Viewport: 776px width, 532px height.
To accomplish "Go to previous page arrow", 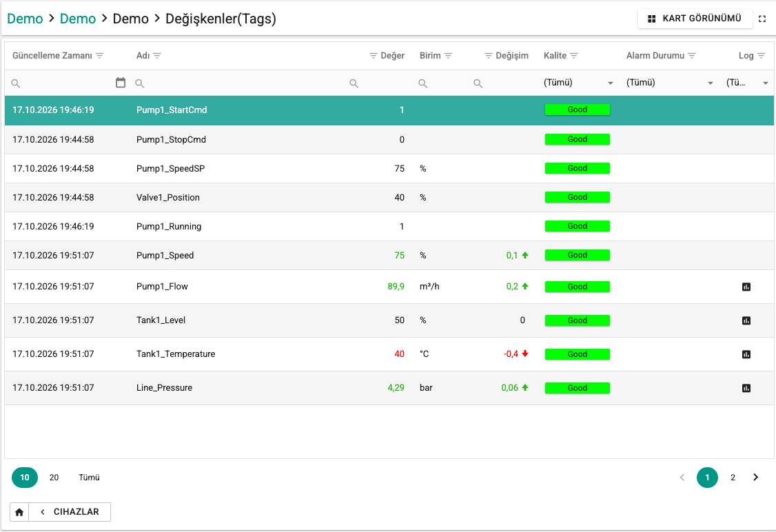I will click(682, 478).
